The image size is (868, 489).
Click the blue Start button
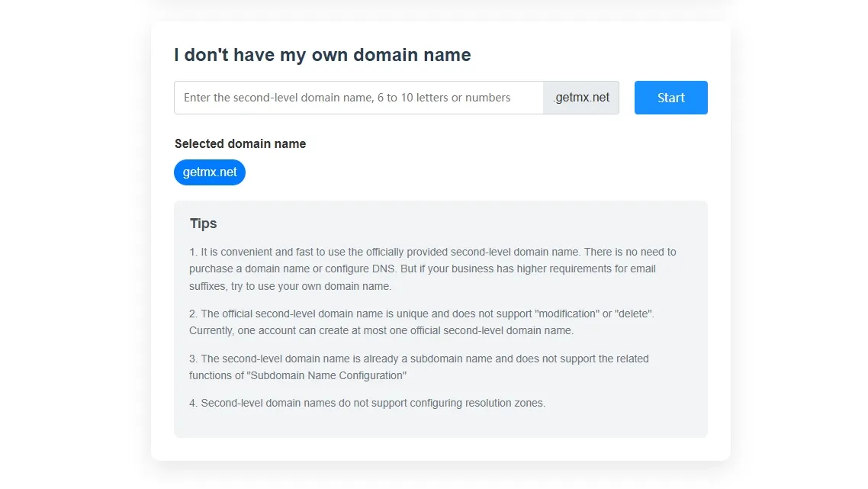tap(671, 98)
